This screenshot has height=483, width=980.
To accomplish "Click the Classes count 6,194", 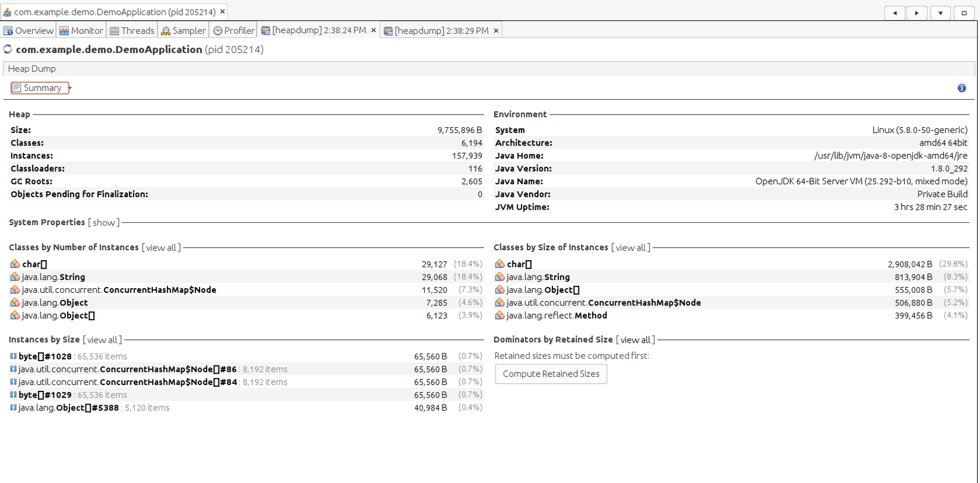I will 472,143.
